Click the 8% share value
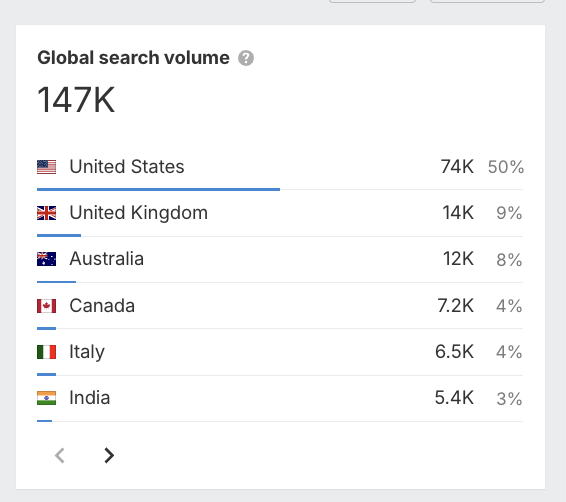566x502 pixels. (x=509, y=260)
